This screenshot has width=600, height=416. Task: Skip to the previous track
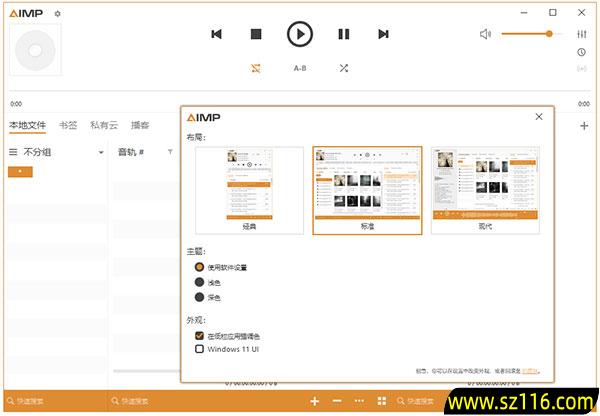[x=216, y=34]
